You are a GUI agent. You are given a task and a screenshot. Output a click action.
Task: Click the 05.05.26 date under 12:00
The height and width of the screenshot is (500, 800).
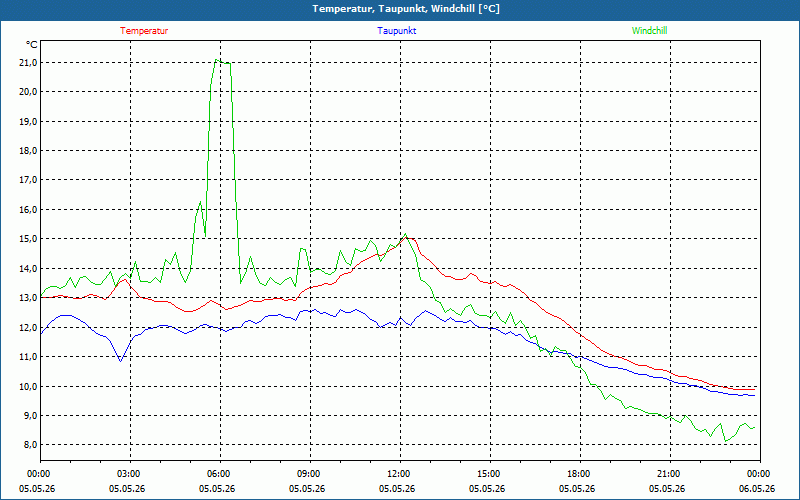397,489
